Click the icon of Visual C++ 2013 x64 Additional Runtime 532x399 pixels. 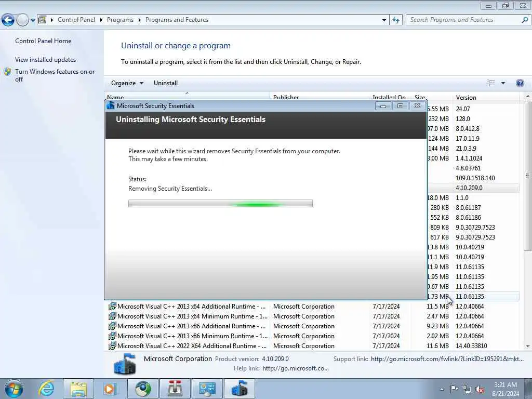pyautogui.click(x=112, y=307)
